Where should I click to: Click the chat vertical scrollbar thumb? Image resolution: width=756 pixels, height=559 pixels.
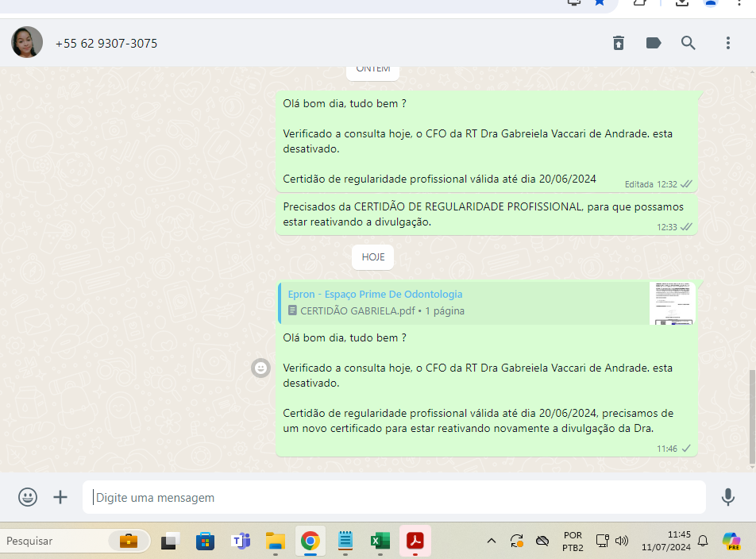[752, 416]
